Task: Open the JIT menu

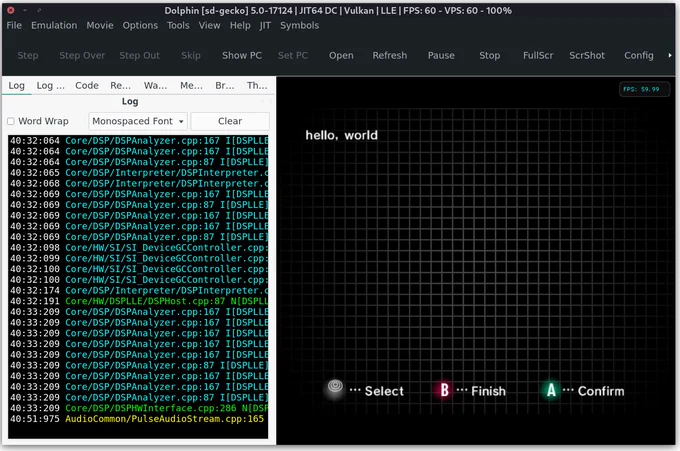Action: pos(265,26)
